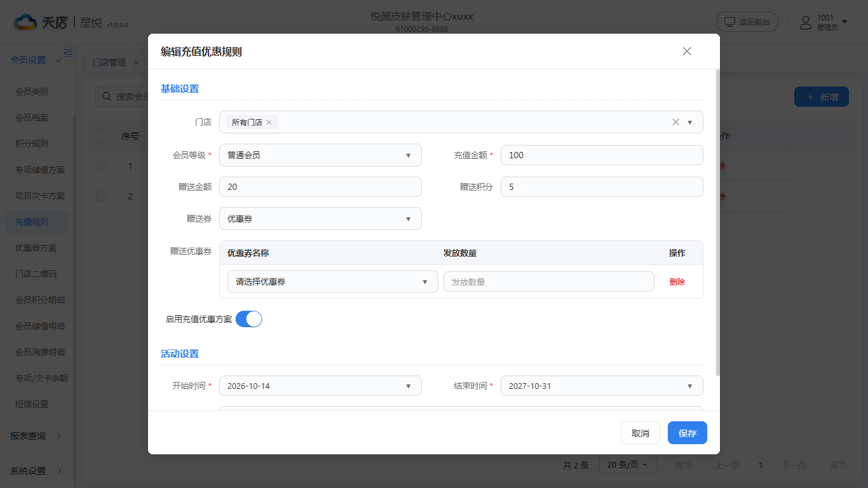
Task: Click the 新增 button
Action: coord(822,97)
